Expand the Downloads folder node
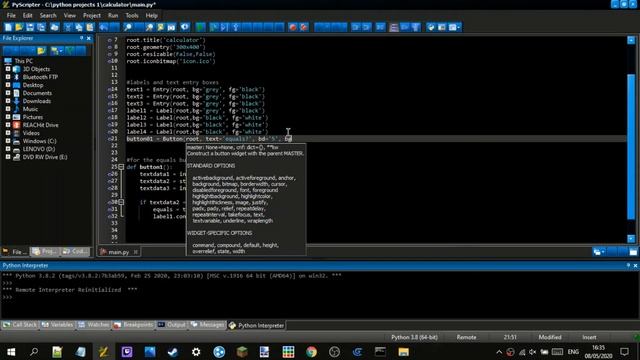 point(8,101)
